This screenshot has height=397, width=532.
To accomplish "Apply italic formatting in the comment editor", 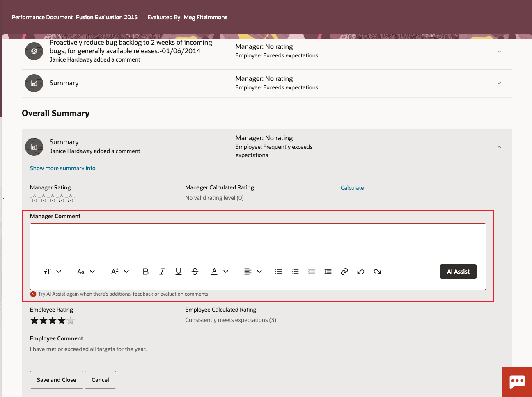I will [162, 272].
